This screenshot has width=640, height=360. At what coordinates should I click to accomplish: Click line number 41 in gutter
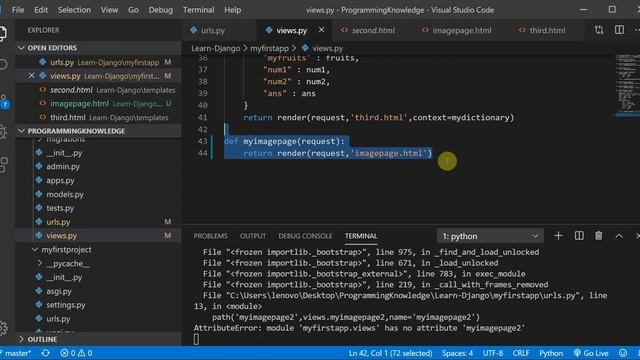202,118
